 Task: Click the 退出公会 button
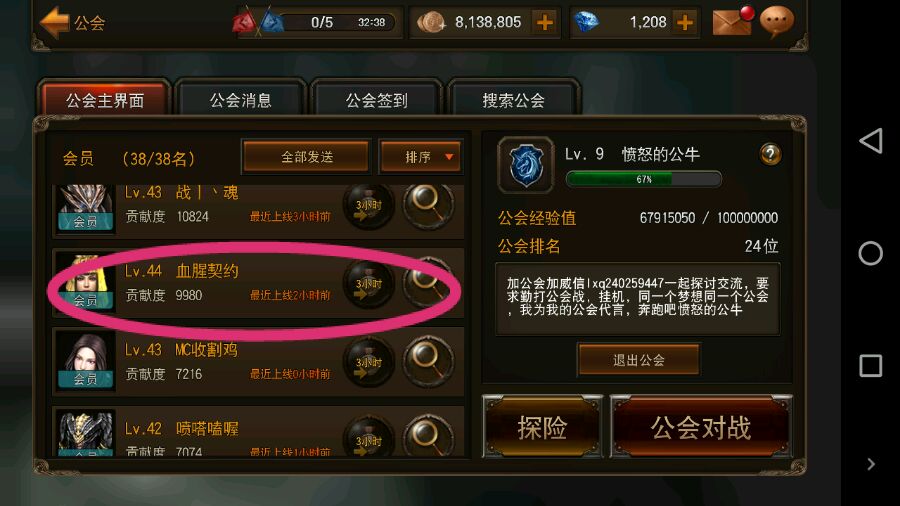point(638,360)
